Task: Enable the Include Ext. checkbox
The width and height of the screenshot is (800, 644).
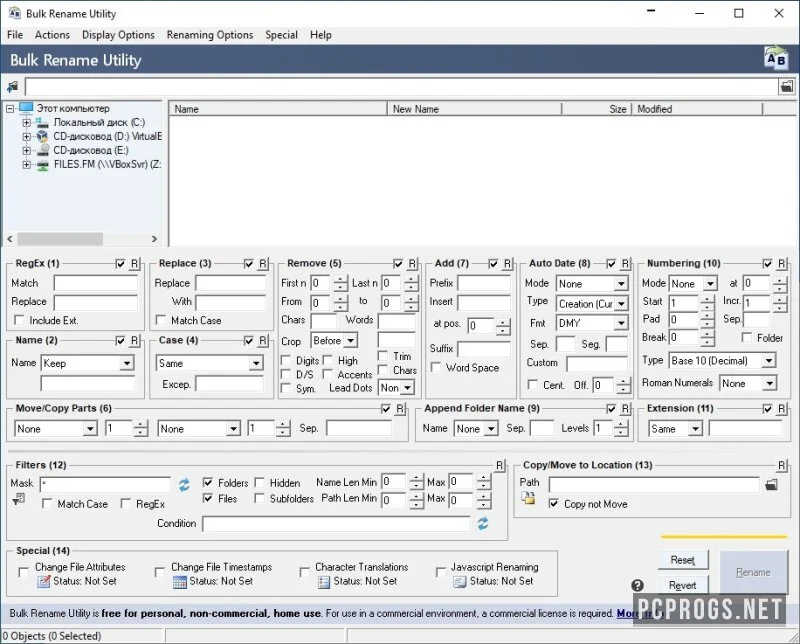Action: pos(19,320)
